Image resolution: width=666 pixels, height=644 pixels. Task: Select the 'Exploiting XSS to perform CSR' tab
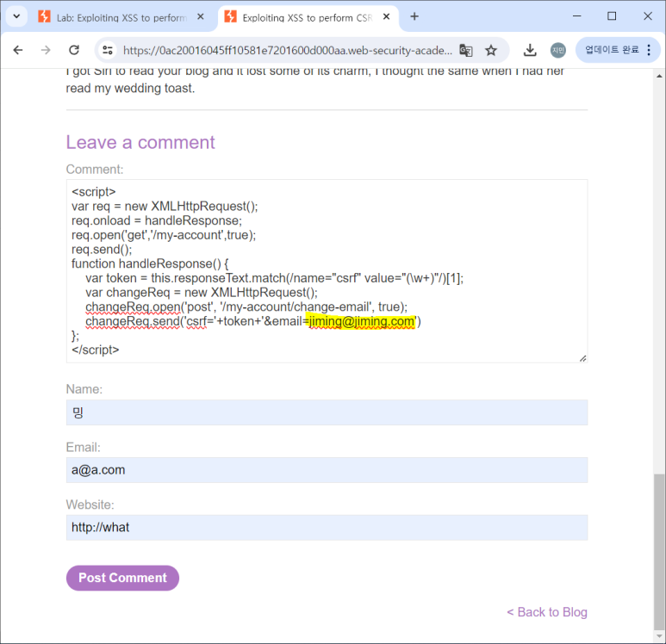coord(307,17)
